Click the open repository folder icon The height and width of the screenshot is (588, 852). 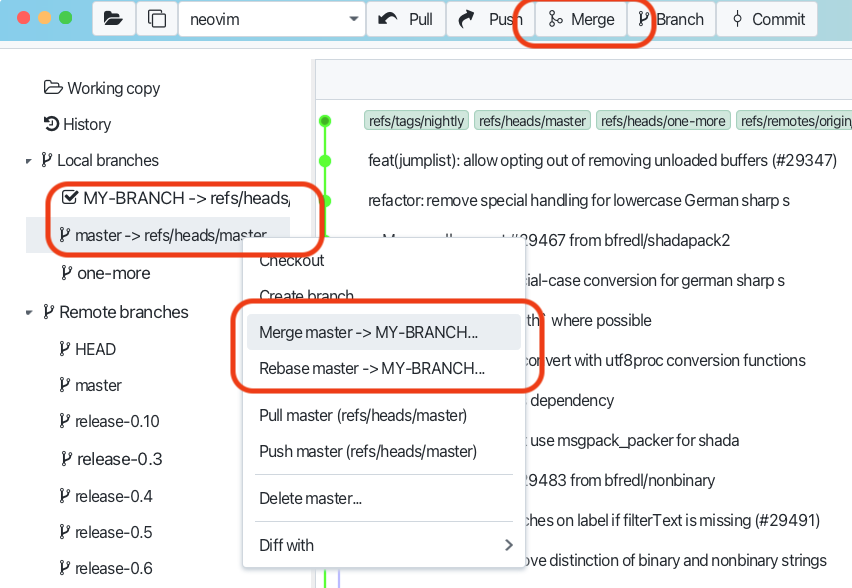click(x=113, y=20)
